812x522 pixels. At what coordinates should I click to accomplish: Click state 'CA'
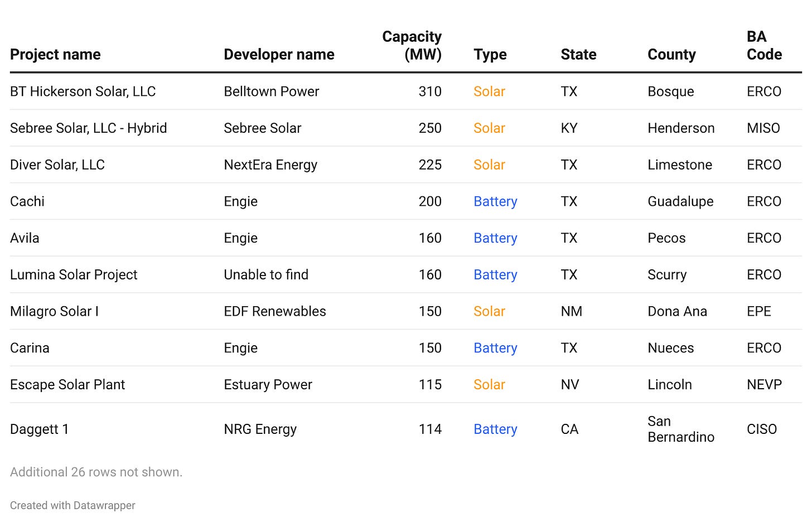click(x=569, y=429)
